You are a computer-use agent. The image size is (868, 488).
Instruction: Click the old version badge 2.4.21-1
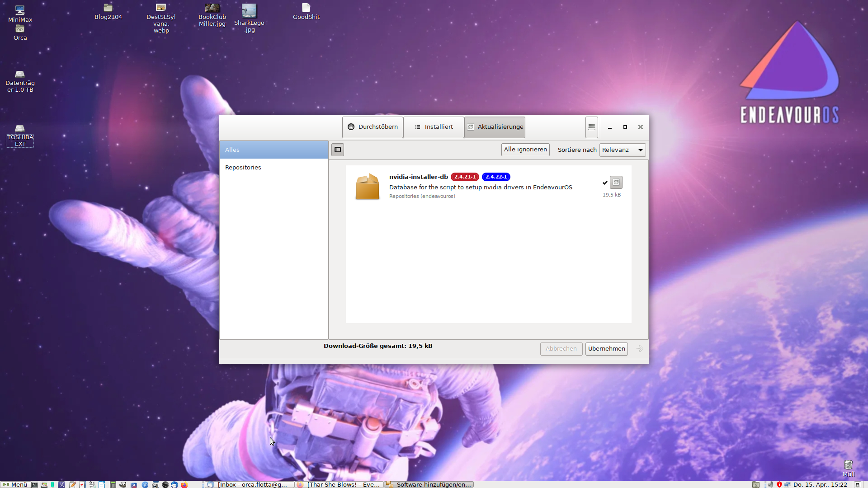[x=465, y=177]
